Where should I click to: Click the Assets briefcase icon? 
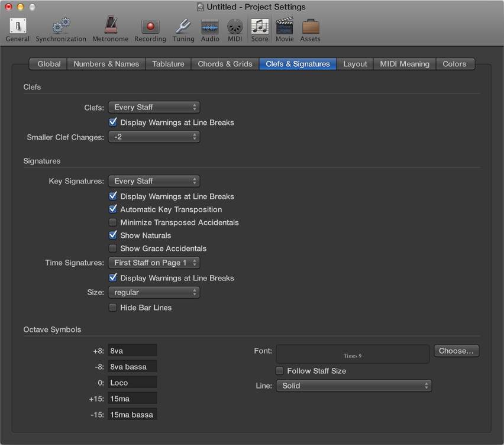[x=310, y=27]
